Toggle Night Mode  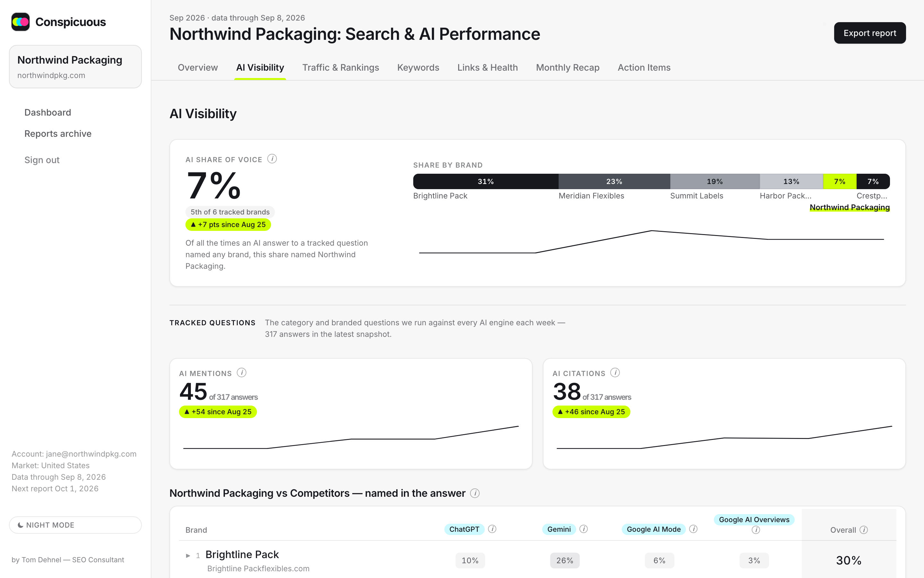[75, 525]
